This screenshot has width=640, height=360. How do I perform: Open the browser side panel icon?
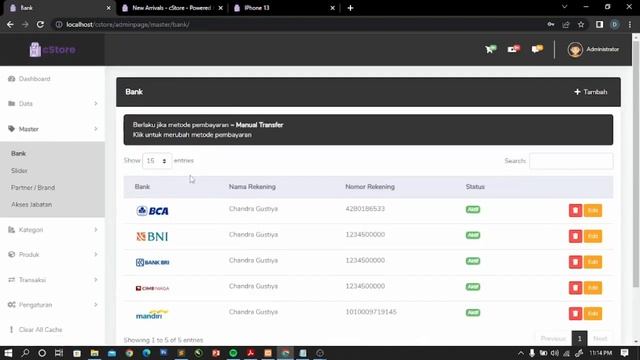599,24
